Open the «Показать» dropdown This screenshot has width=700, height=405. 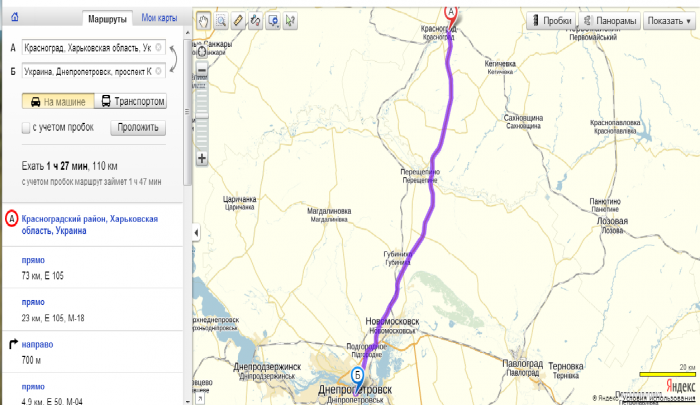point(666,20)
